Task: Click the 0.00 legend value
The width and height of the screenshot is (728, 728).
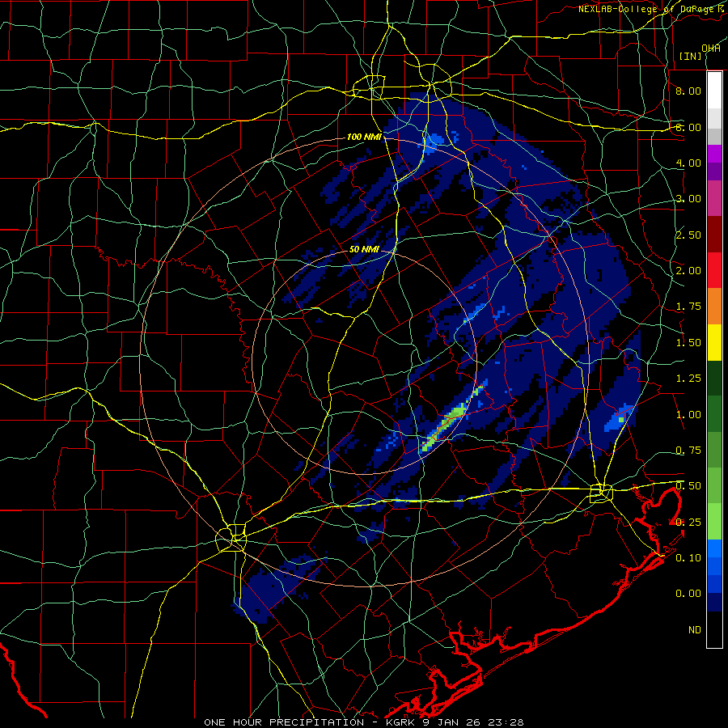Action: (688, 594)
